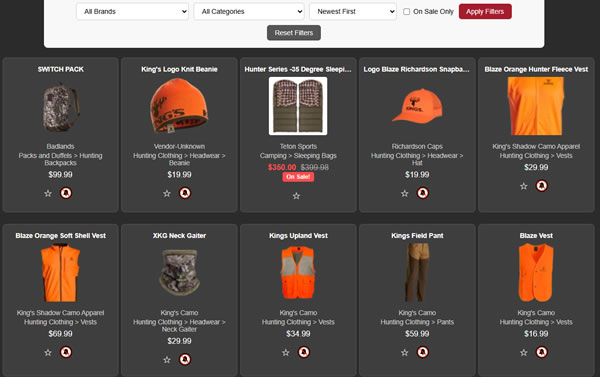Enable the On Sale Only checkbox
The width and height of the screenshot is (600, 377).
406,12
